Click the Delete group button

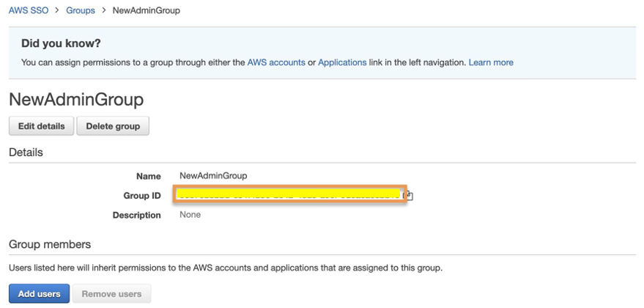113,126
